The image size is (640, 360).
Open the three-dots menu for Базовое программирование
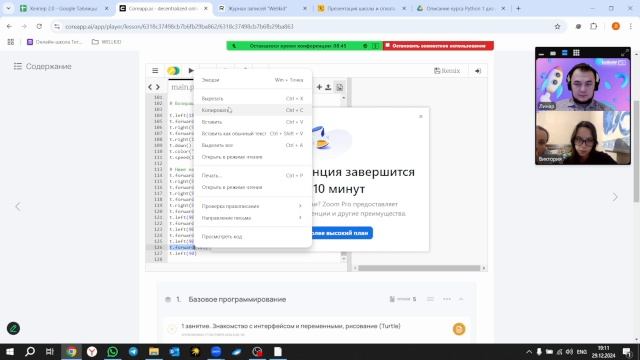click(447, 299)
